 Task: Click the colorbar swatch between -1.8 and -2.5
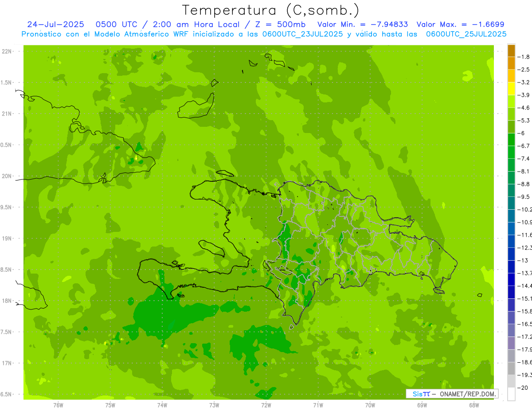pyautogui.click(x=511, y=63)
